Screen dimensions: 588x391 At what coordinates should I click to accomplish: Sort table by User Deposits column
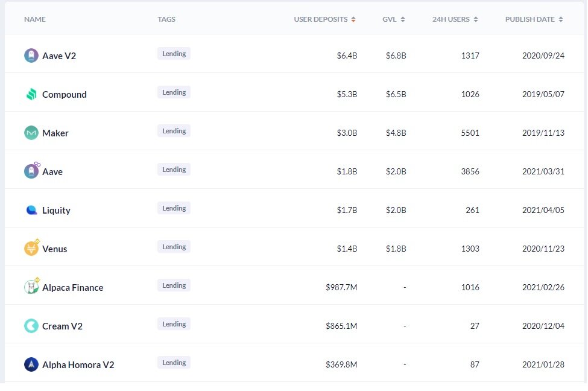click(324, 19)
